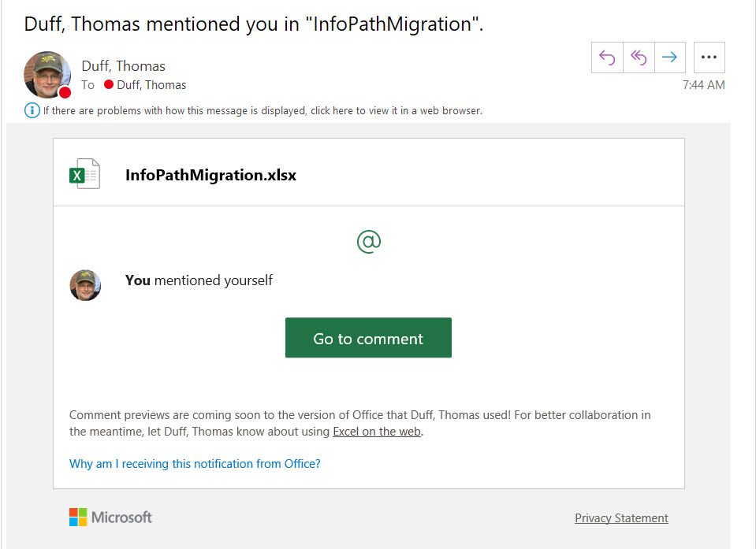
Task: Forward this email using the arrow icon
Action: coord(669,57)
